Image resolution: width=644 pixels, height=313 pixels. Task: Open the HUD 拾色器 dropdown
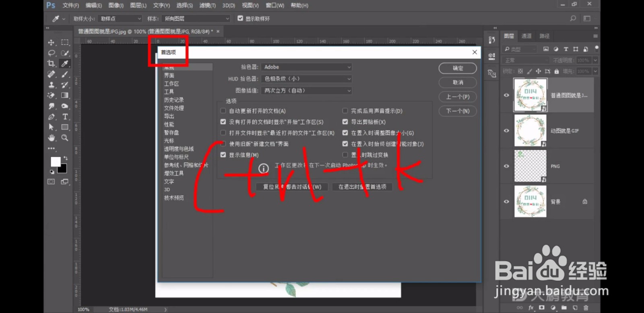pos(307,79)
